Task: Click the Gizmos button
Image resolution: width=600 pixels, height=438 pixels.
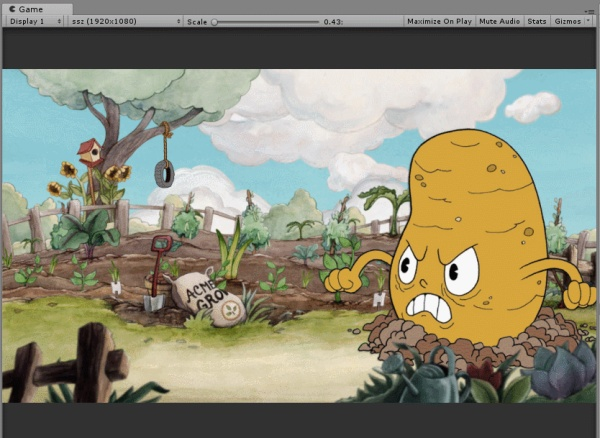Action: coord(568,21)
